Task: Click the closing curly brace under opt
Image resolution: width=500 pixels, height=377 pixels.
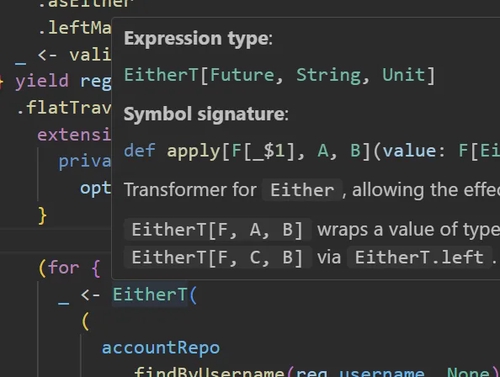Action: pyautogui.click(x=43, y=216)
